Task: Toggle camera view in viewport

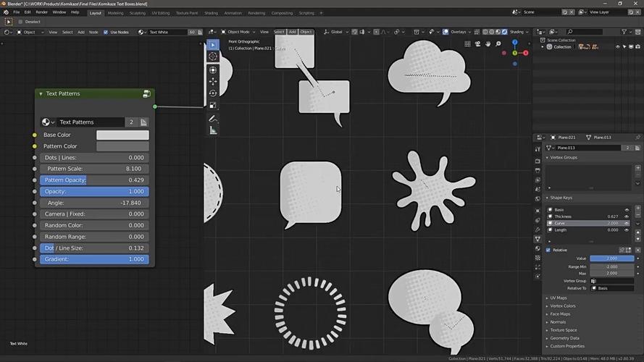Action: tap(477, 44)
